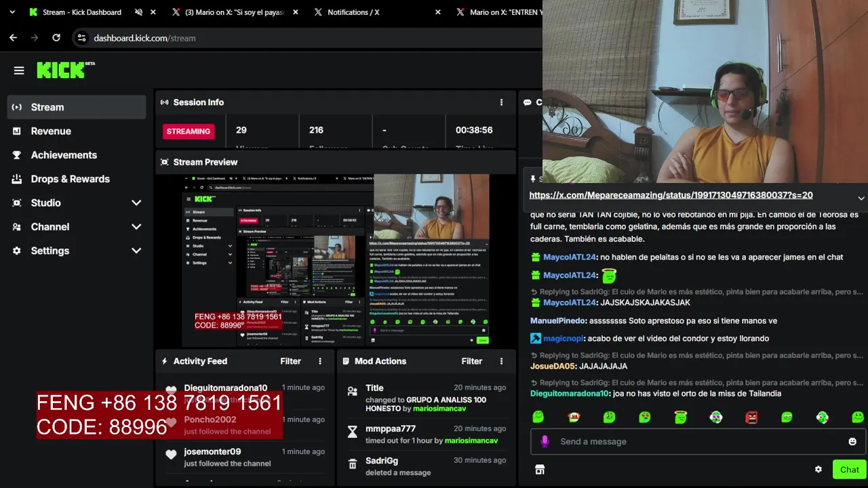Open the emoji picker smiley

tap(852, 441)
